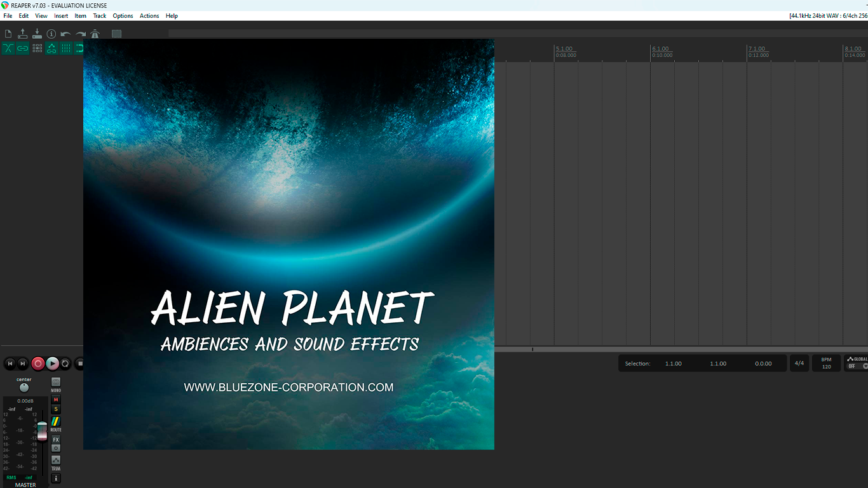Undo the last action
Viewport: 868px width, 488px height.
[66, 34]
